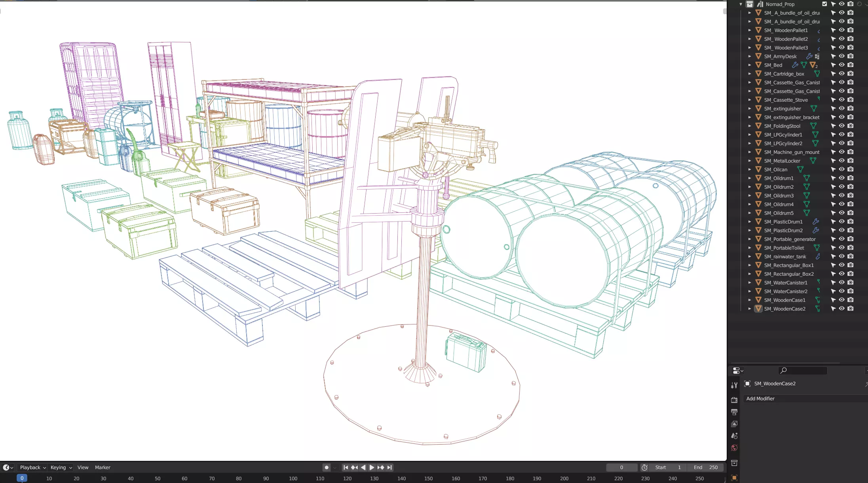The height and width of the screenshot is (483, 868).
Task: Open the Tool properties tab
Action: coord(734,385)
